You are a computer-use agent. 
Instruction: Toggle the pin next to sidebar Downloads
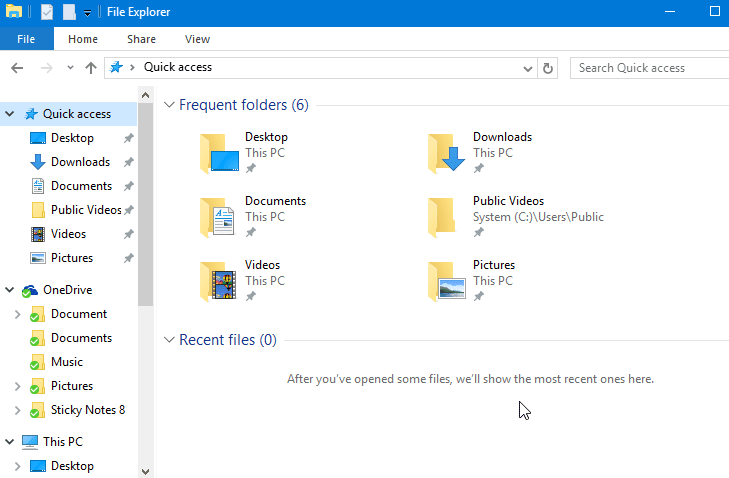pos(129,162)
